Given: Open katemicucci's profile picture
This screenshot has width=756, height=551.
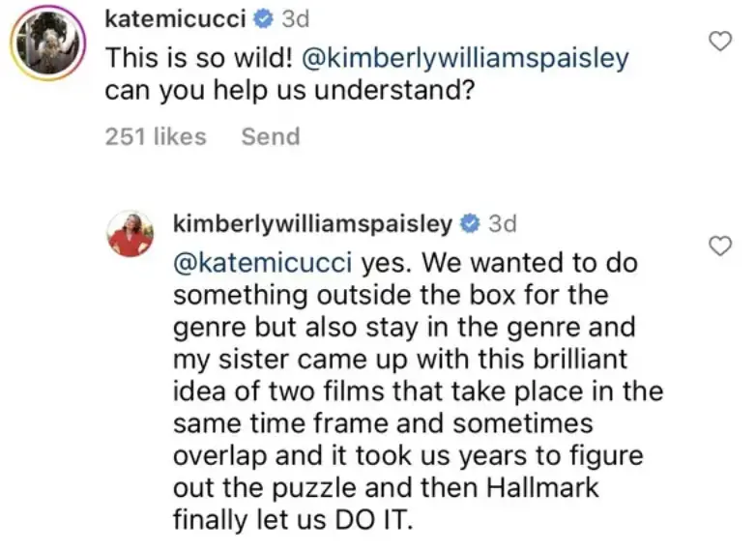Looking at the screenshot, I should [47, 44].
